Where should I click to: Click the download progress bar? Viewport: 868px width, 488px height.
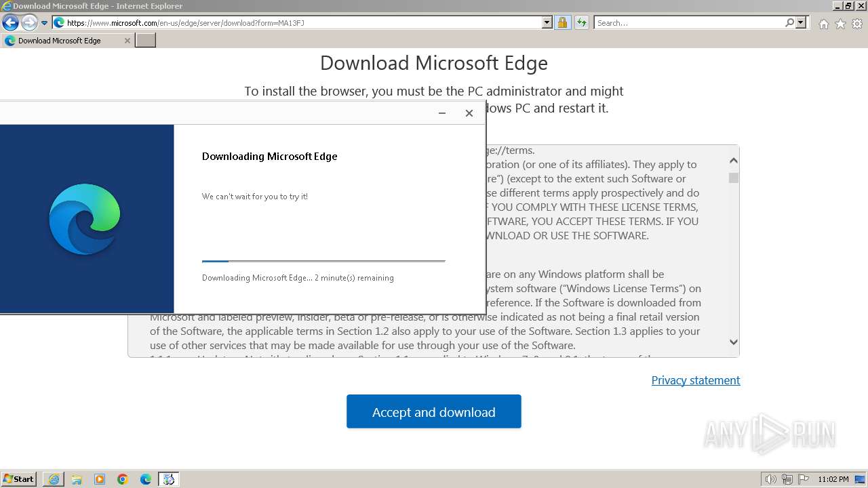[x=323, y=261]
